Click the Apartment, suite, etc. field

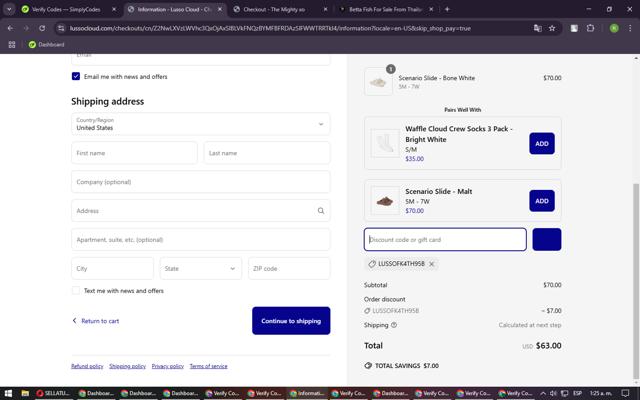[x=200, y=240]
